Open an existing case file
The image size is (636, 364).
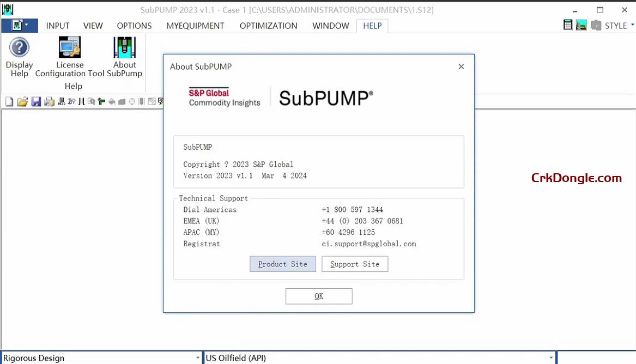(x=22, y=101)
